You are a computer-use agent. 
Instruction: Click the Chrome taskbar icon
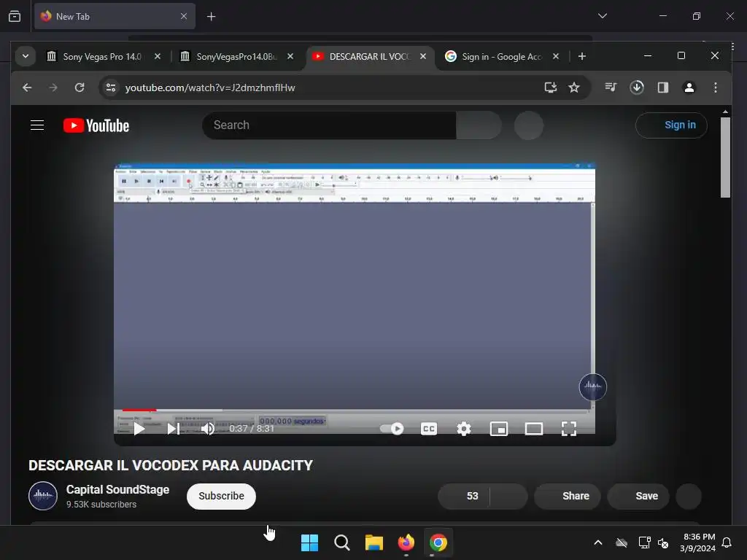point(438,542)
